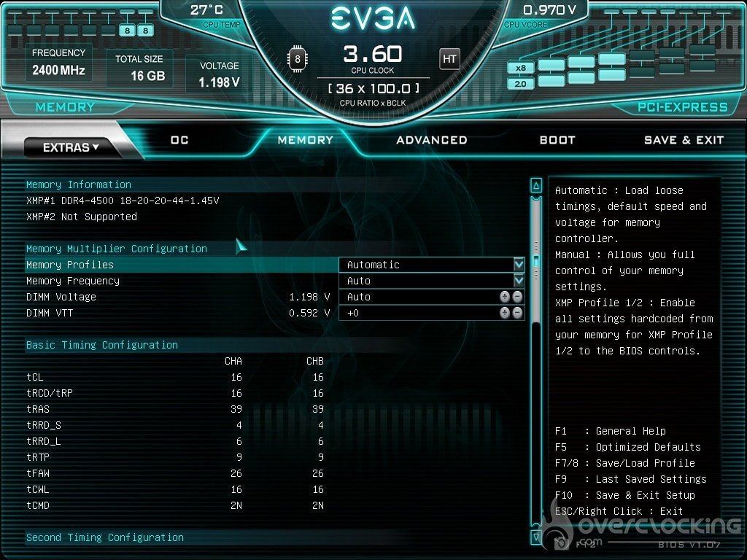747x560 pixels.
Task: Click the XMP#1 DDR4-4500 profile line
Action: coord(123,201)
